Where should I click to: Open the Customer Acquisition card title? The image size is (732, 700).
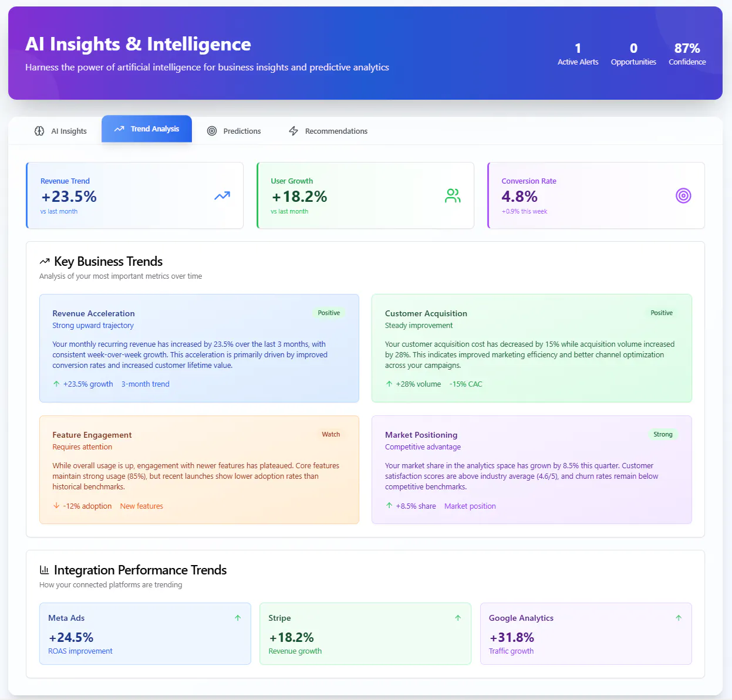[426, 313]
